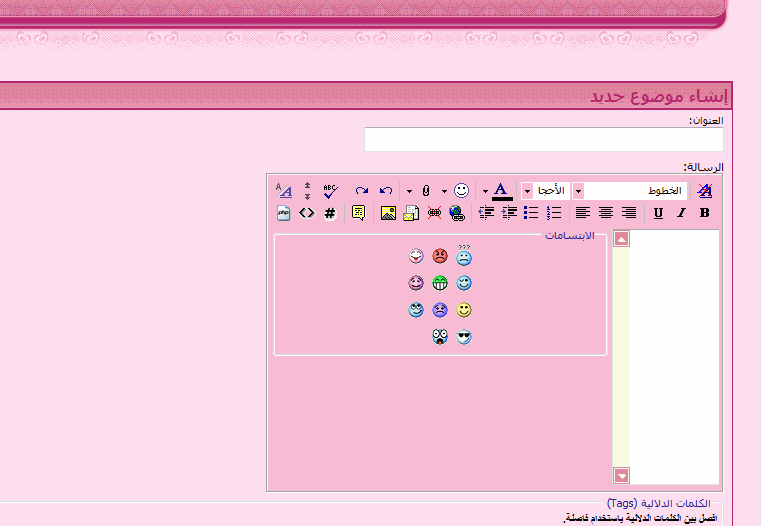Click the Insert Image icon
The height and width of the screenshot is (526, 762).
388,213
